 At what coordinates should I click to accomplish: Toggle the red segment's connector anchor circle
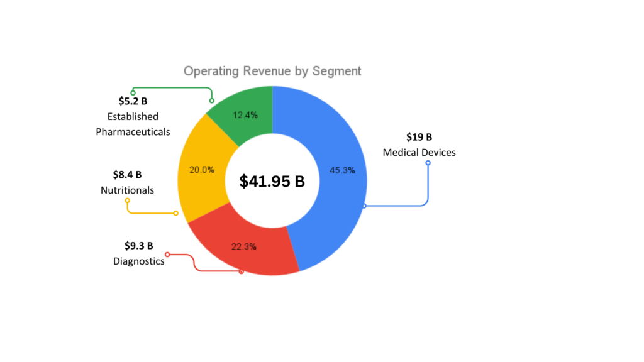coord(241,271)
